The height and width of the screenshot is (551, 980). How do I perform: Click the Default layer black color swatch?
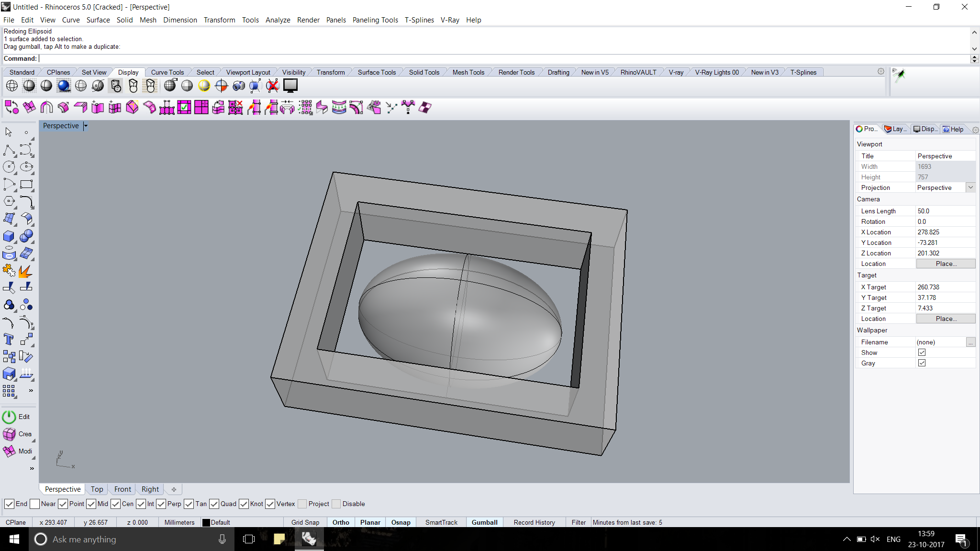pos(206,523)
